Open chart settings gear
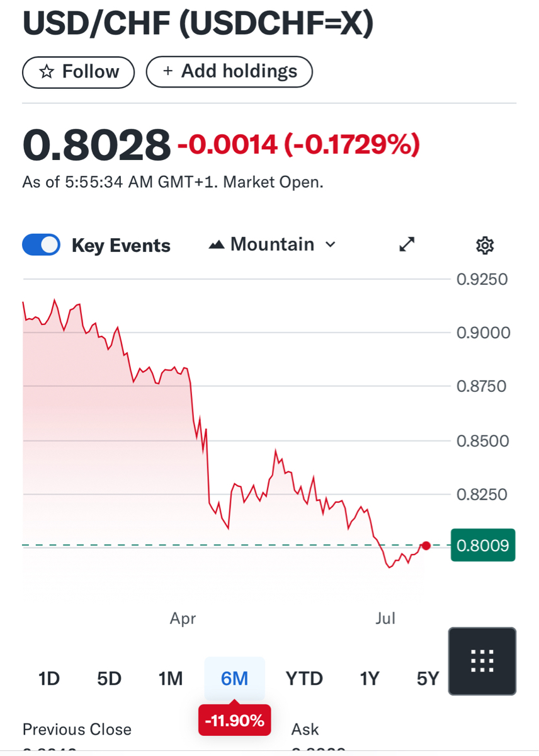This screenshot has height=756, width=539. [484, 245]
